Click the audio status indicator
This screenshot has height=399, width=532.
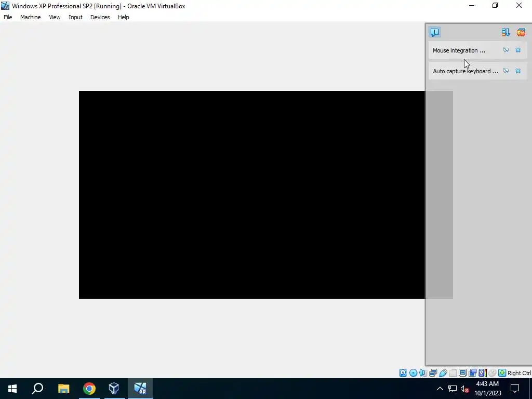(x=423, y=373)
